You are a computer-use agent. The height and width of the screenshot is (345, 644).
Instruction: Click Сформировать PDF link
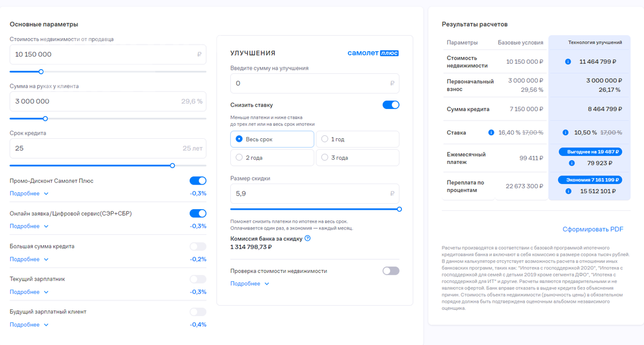coord(593,229)
